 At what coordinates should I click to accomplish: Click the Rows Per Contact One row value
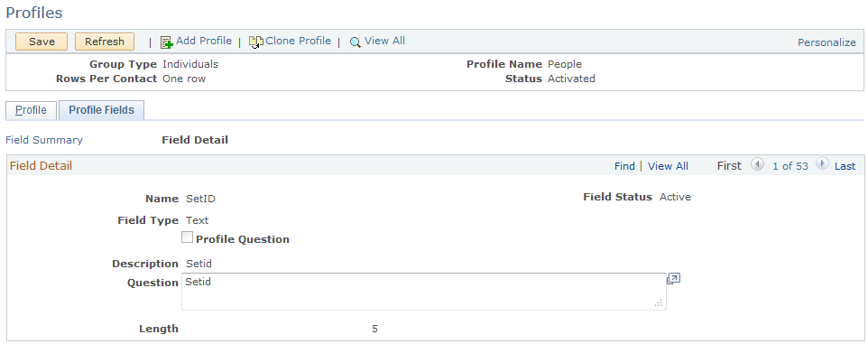click(184, 79)
